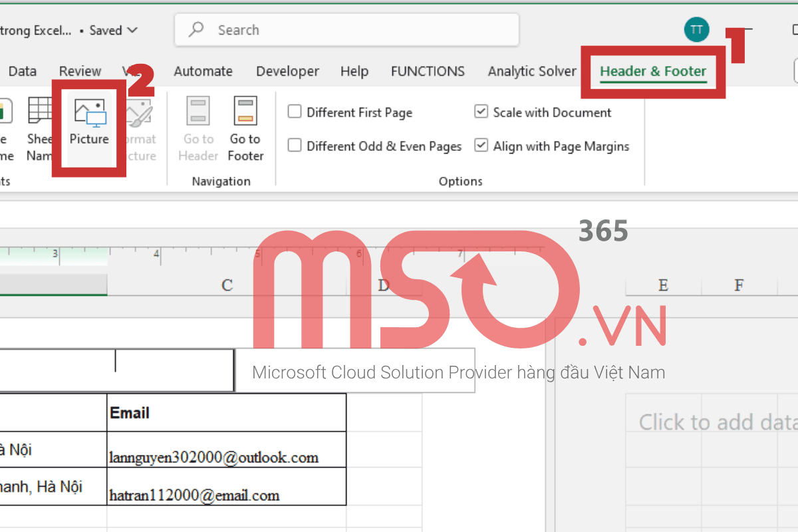Click the Go to Footer icon

(x=245, y=112)
